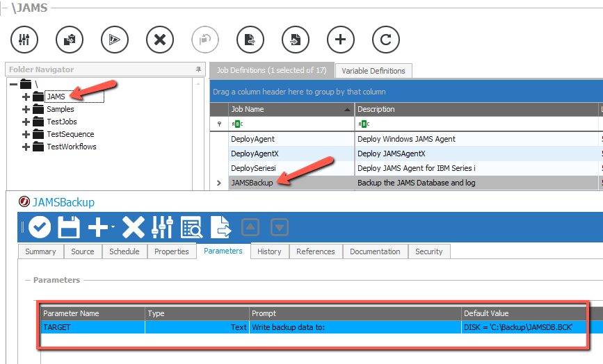Switch to Job Definitions tab
This screenshot has height=364, width=603.
click(271, 70)
